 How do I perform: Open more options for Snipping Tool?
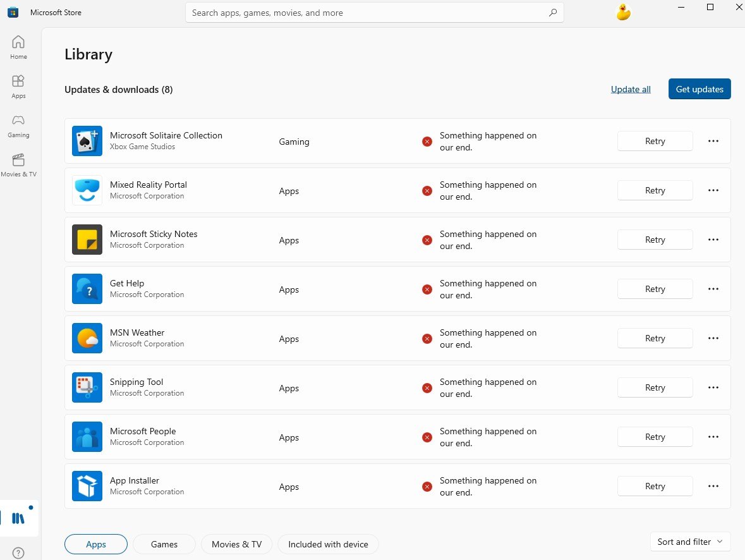click(713, 387)
